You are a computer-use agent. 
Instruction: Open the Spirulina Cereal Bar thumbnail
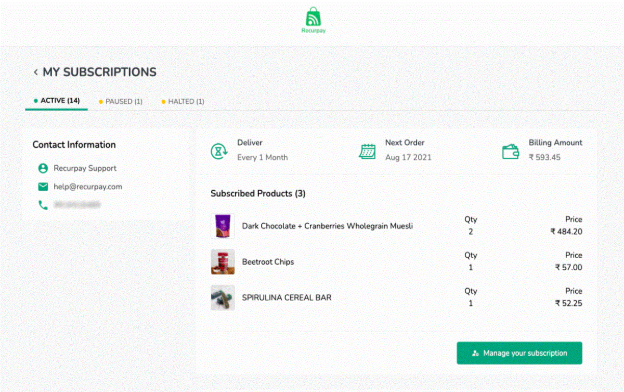pos(222,298)
